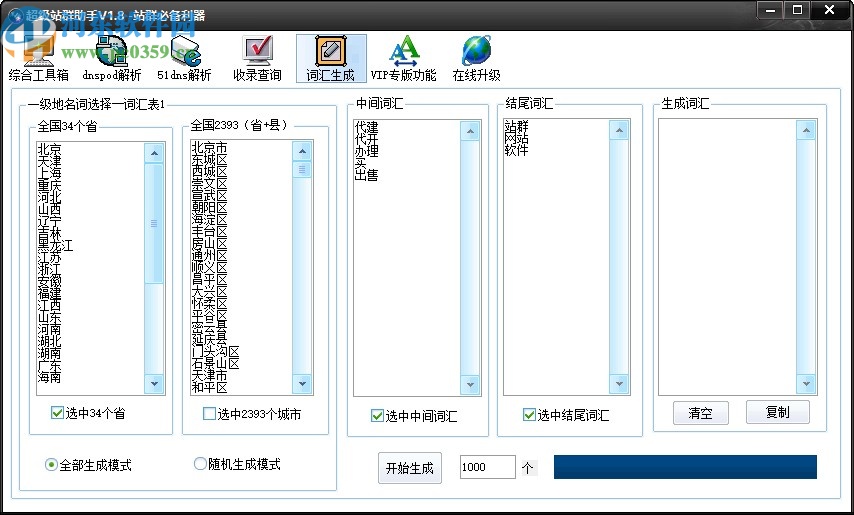Select 天津市 in the city list

pyautogui.click(x=209, y=376)
